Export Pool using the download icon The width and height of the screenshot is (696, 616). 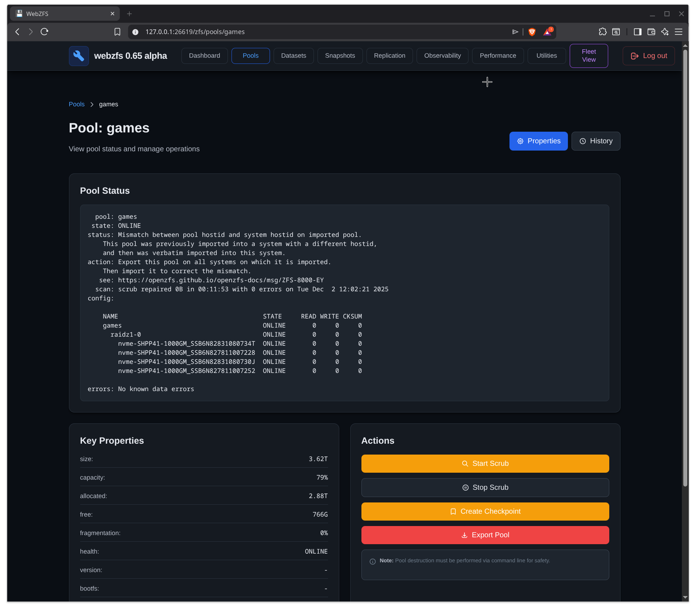tap(465, 535)
